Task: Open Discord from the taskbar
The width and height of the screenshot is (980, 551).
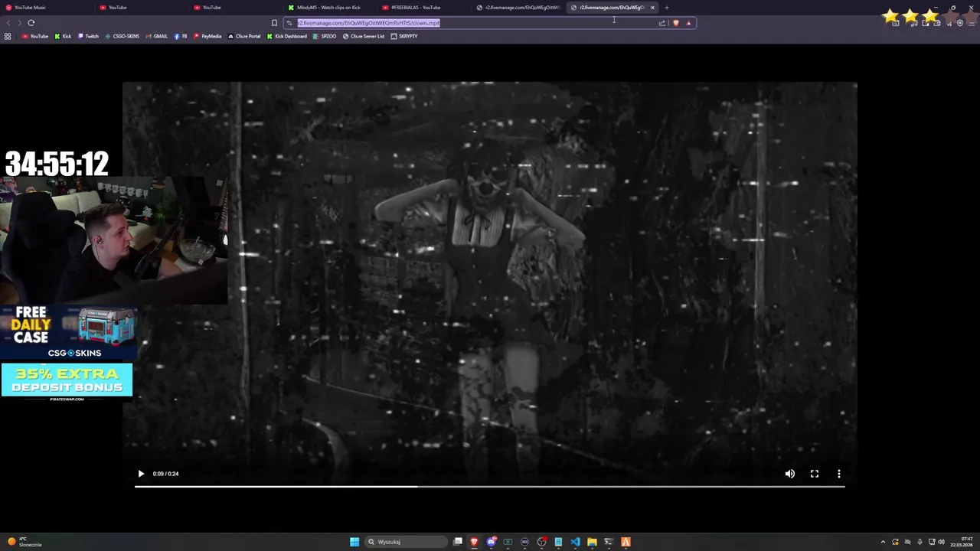Action: click(x=491, y=542)
